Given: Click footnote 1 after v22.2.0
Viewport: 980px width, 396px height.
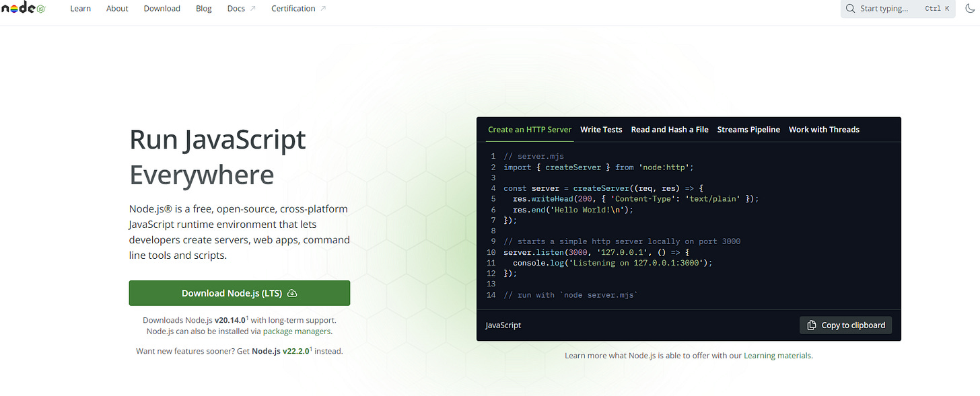Looking at the screenshot, I should [x=311, y=348].
